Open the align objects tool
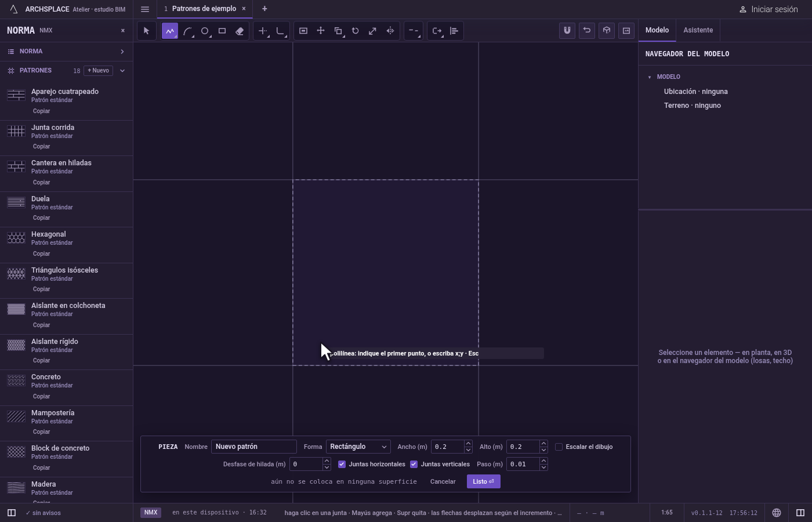 coord(454,31)
